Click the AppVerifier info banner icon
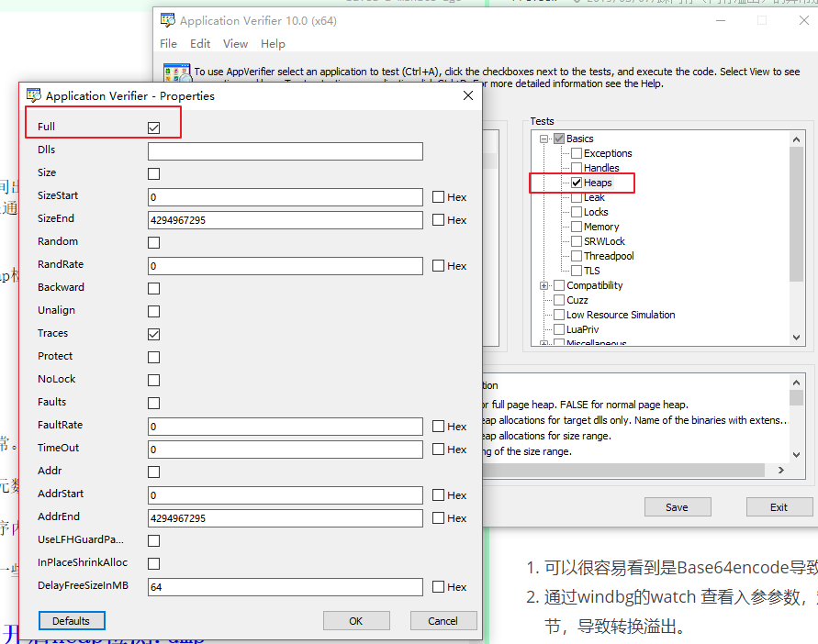 click(x=177, y=73)
